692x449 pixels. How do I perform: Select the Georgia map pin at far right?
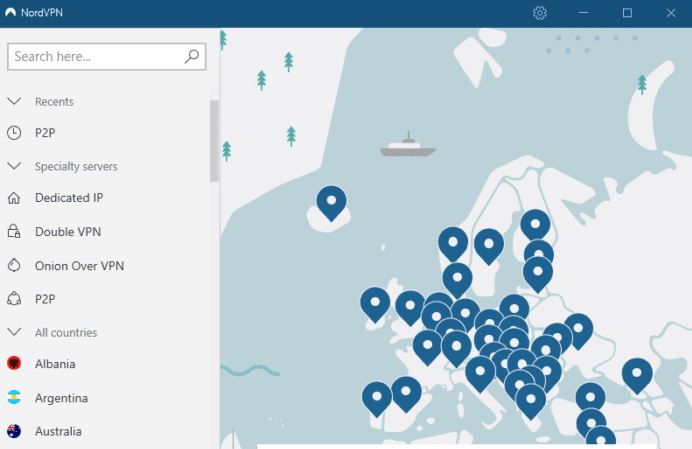[x=637, y=376]
